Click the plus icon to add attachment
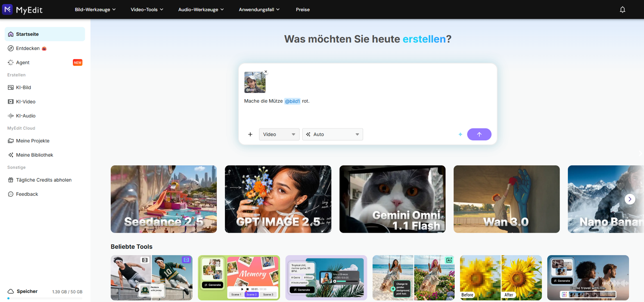This screenshot has height=302, width=644. [250, 134]
